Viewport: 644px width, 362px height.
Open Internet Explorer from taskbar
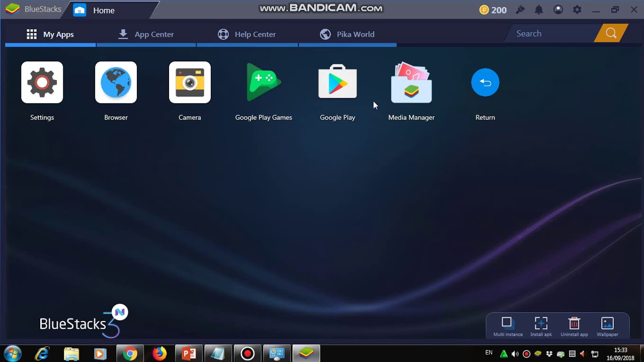tap(42, 354)
